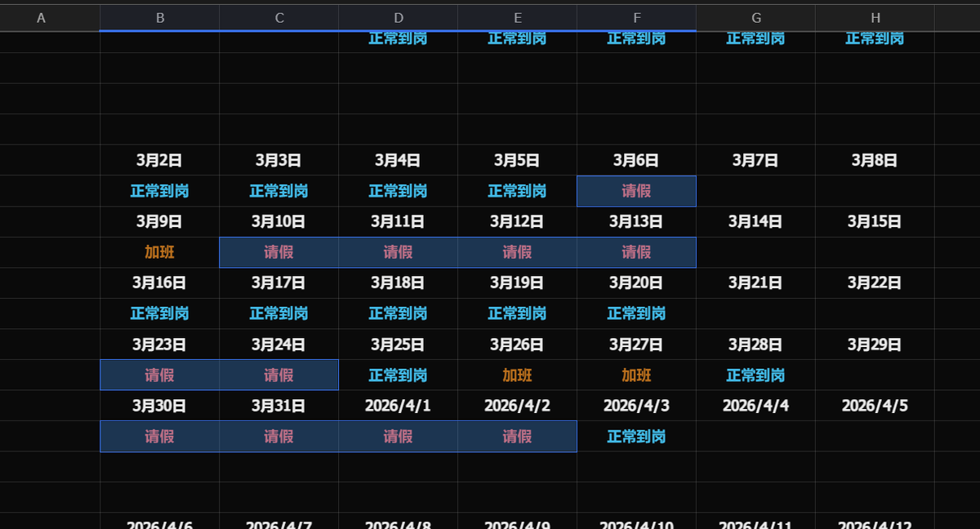Select 请假 cell under 3月11日
The width and height of the screenshot is (980, 529).
pos(399,252)
